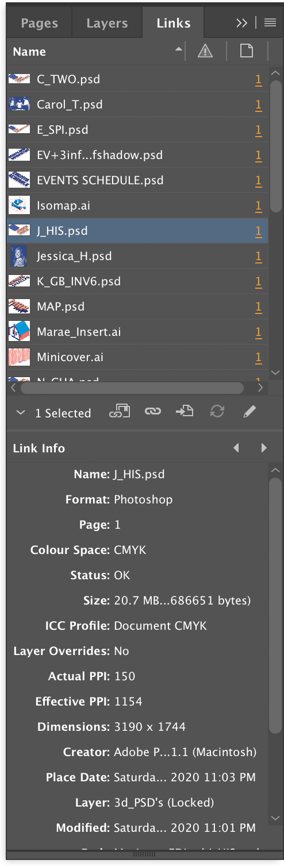Go to page link for MAP.psd
The height and width of the screenshot is (868, 284).
259,307
